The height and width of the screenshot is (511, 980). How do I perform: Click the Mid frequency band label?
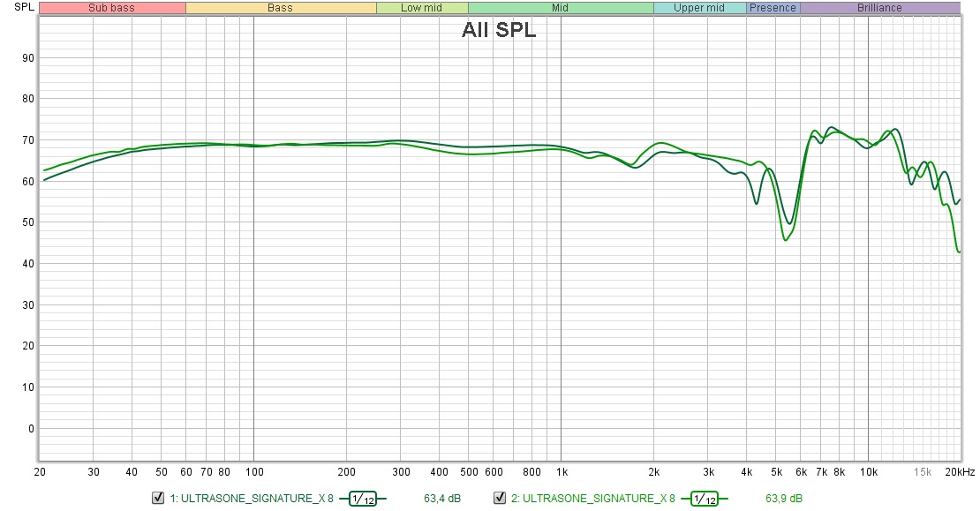(x=560, y=7)
